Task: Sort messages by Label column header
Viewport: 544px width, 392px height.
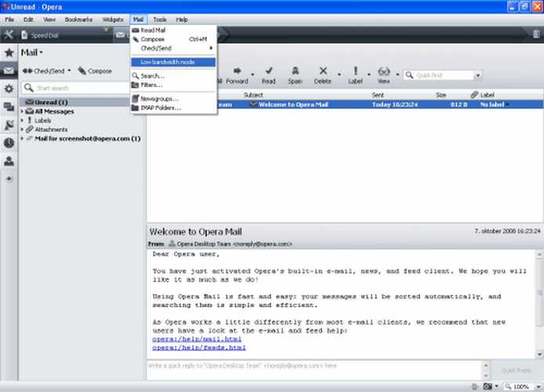Action: 483,95
